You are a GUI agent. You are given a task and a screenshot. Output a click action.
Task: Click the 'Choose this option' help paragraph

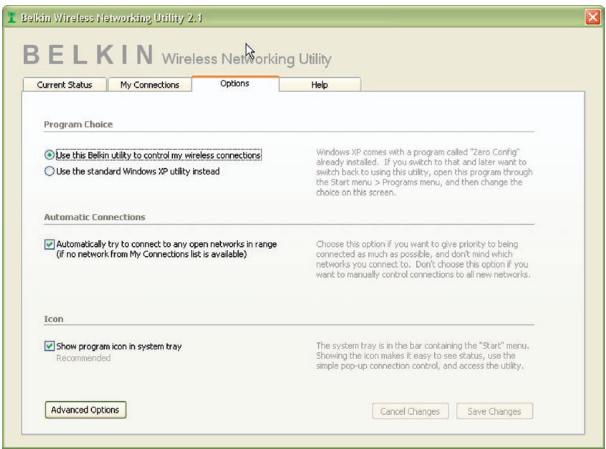[x=423, y=259]
